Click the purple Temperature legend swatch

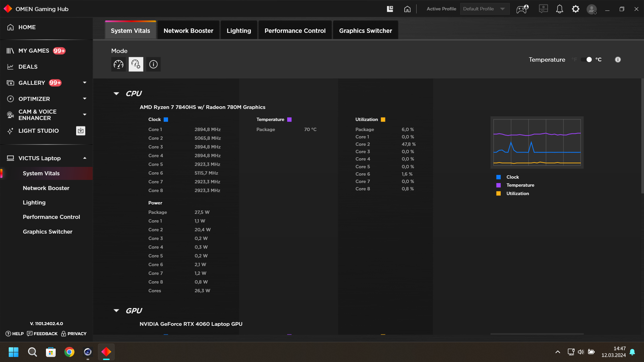coord(498,185)
